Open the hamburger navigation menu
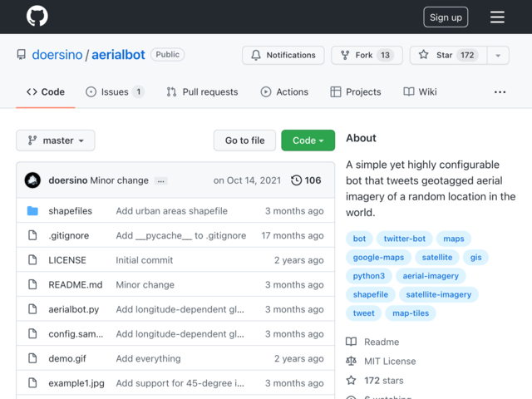 click(x=497, y=17)
